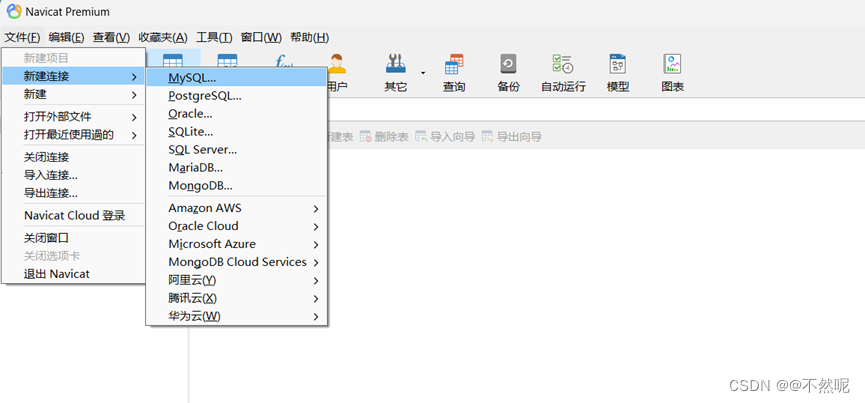Expand the 华为云(W) submenu arrow
Screen dimensions: 865x403
316,316
